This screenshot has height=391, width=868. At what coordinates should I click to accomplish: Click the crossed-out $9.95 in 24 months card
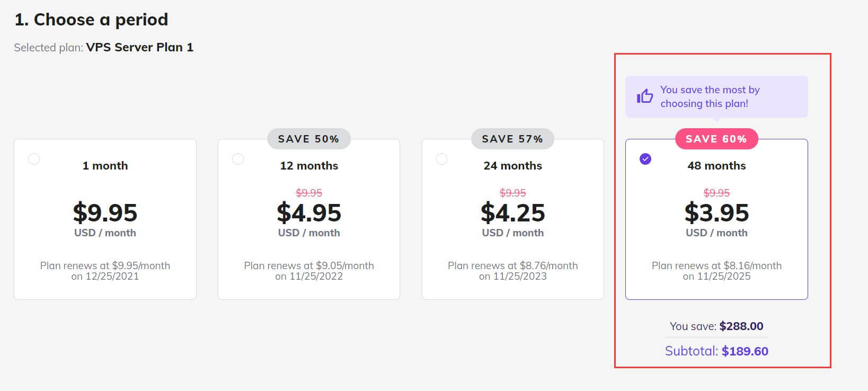pos(512,193)
